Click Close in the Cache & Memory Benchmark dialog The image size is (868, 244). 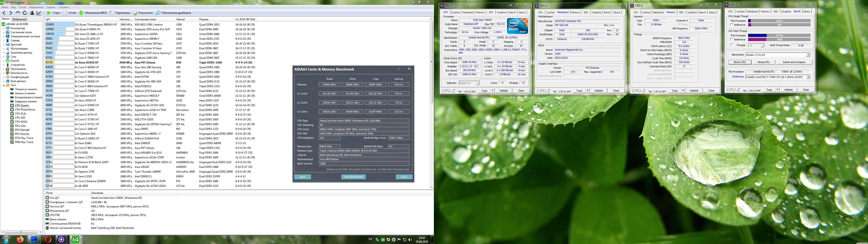[x=404, y=177]
